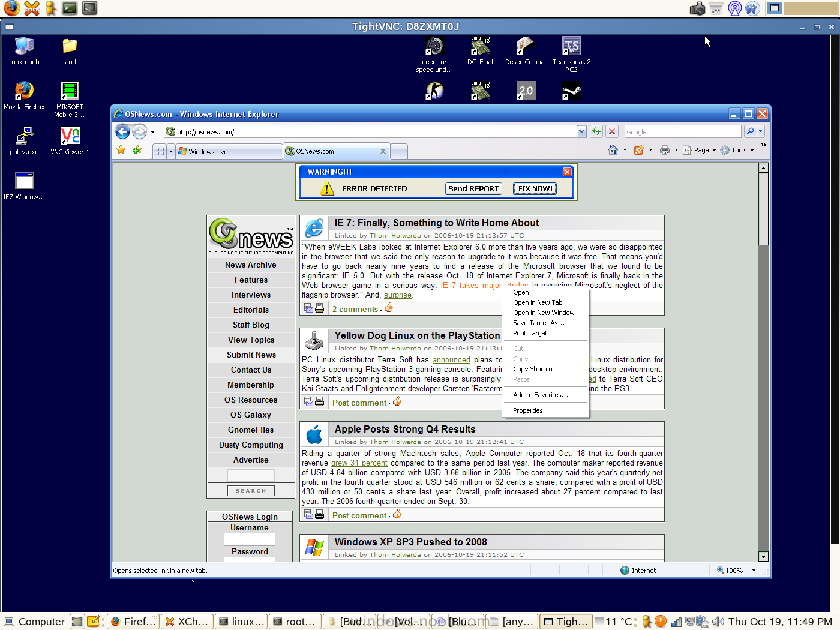Click the RSS Feeds icon

point(639,150)
